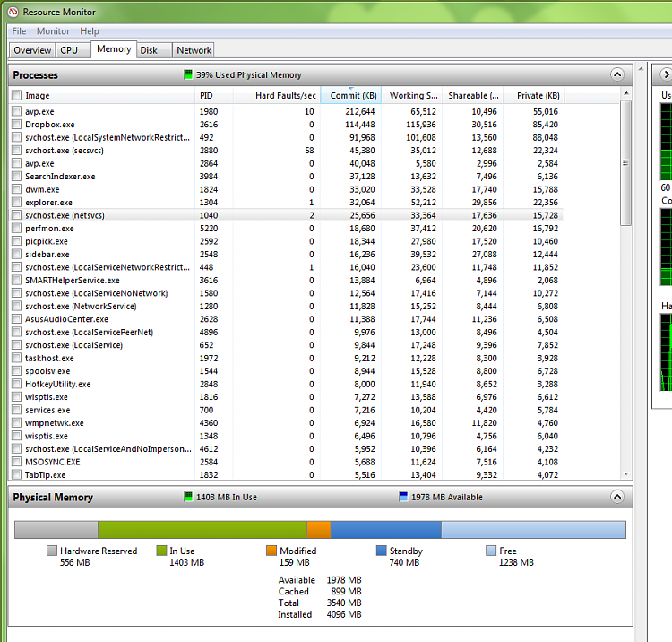672x642 pixels.
Task: Sort by Shareable column header
Action: [x=473, y=95]
